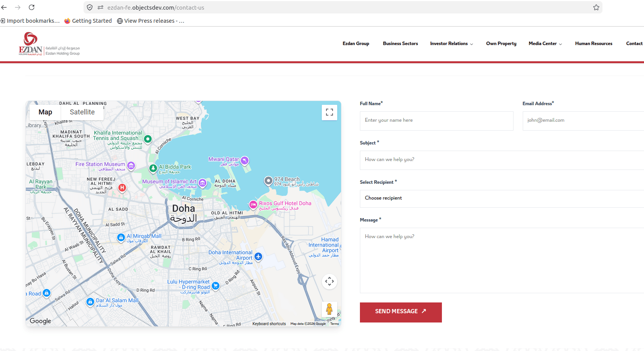Select the 974 Beach map pin
The image size is (644, 351).
(x=268, y=180)
